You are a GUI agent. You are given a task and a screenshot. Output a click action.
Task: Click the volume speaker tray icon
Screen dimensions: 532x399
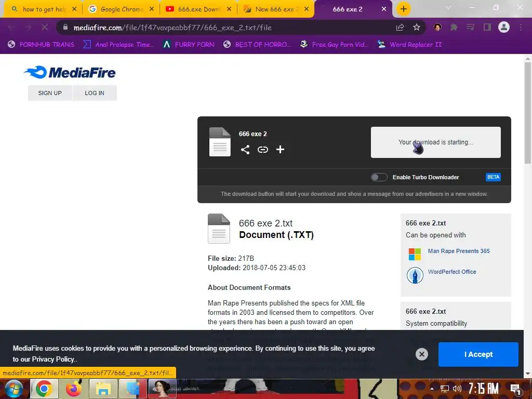457,389
